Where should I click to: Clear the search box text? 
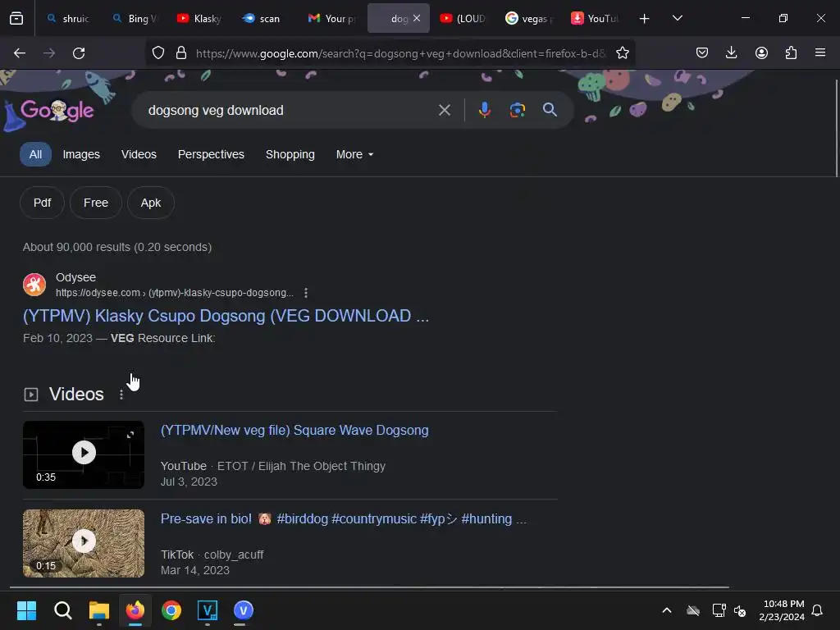[x=444, y=111]
